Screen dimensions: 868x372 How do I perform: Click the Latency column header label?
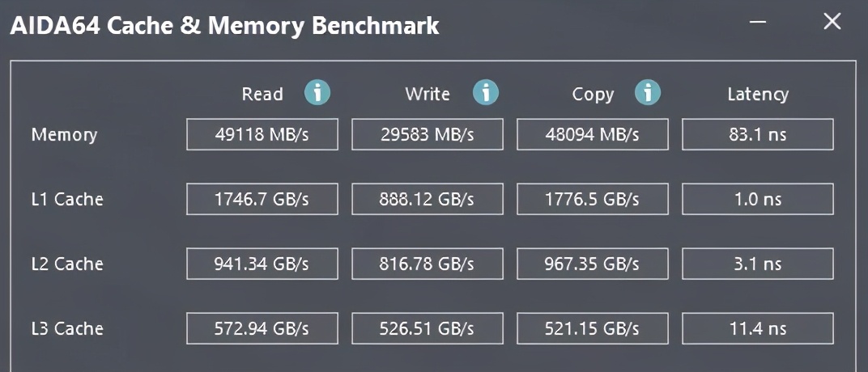click(758, 95)
